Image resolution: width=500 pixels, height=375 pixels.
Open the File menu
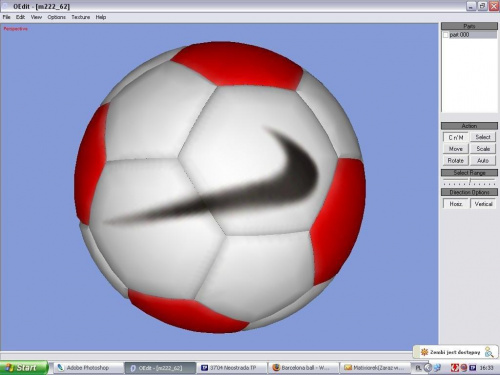click(7, 17)
